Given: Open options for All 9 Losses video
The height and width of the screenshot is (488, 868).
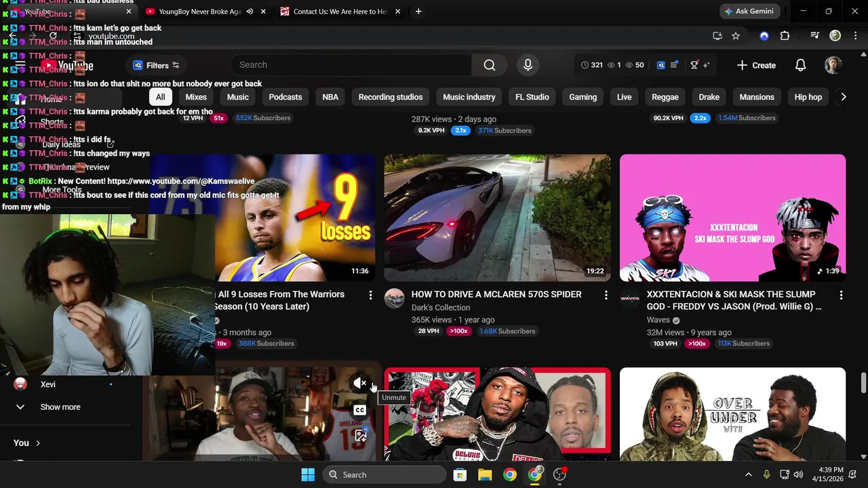Looking at the screenshot, I should 370,295.
